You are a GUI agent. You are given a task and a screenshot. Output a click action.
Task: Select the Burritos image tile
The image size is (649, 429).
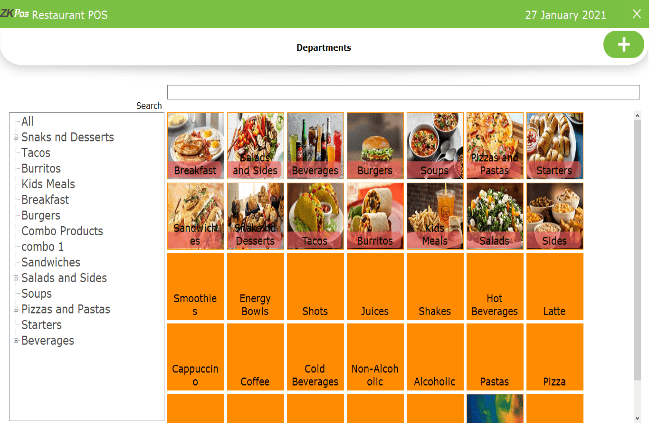(375, 216)
